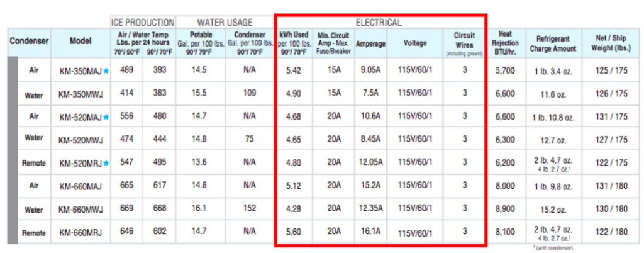Screen dimensions: 644x253
Task: Click the Heat Rejection BTU/hr. header
Action: pyautogui.click(x=505, y=43)
